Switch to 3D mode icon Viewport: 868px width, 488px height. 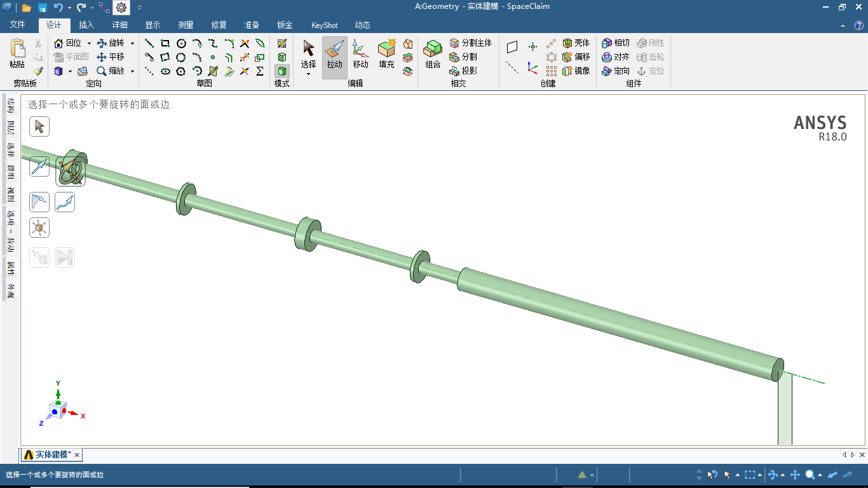(x=282, y=71)
